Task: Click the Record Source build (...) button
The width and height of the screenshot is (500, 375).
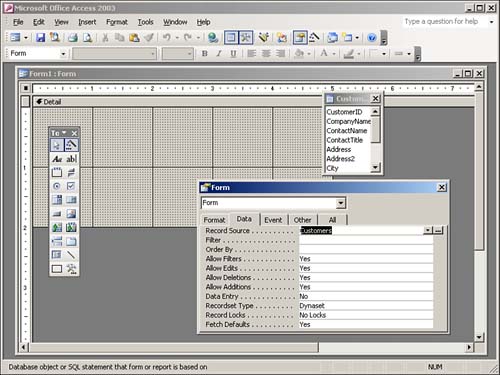Action: coord(438,230)
